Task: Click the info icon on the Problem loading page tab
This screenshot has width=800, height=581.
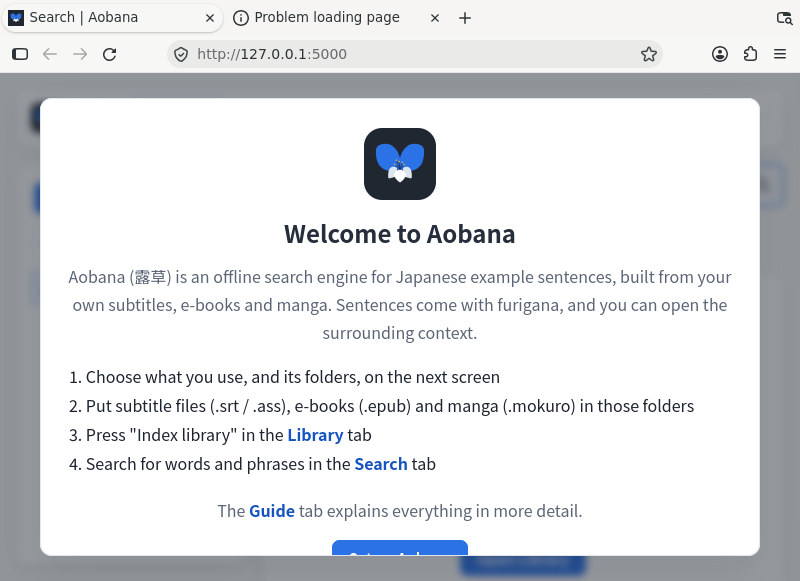Action: click(x=241, y=18)
